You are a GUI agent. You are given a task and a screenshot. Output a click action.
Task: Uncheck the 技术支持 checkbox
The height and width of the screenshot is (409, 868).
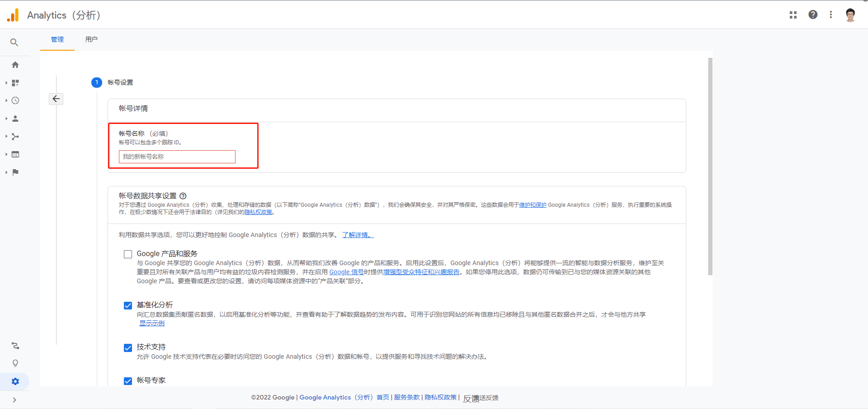click(128, 347)
